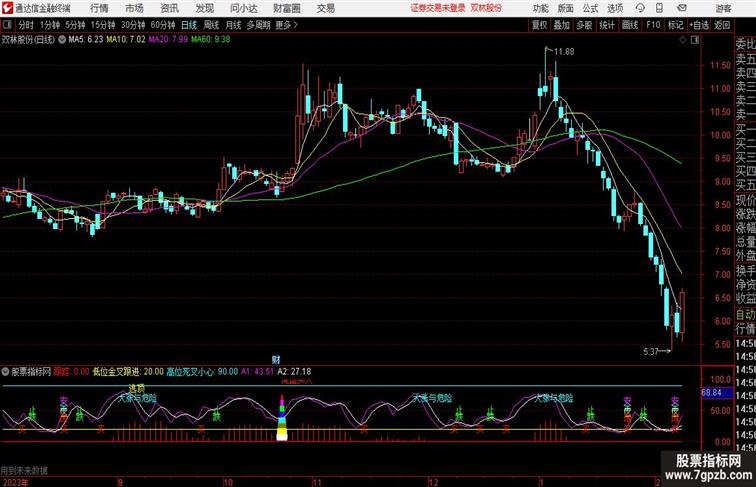Click the 2023年 date axis label

tap(15, 482)
